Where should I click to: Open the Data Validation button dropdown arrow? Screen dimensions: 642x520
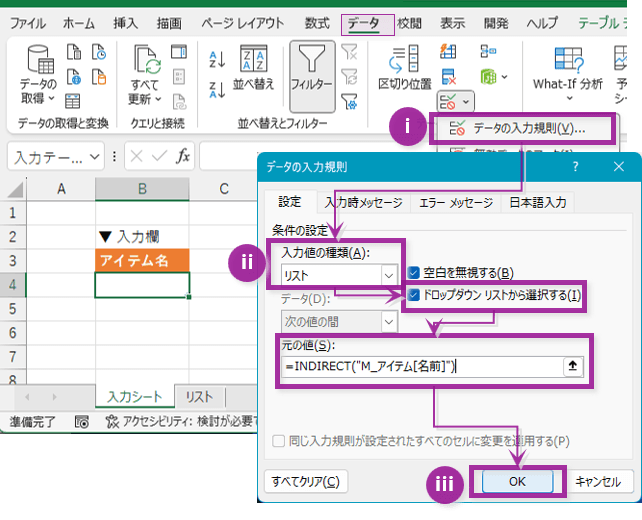pyautogui.click(x=466, y=102)
